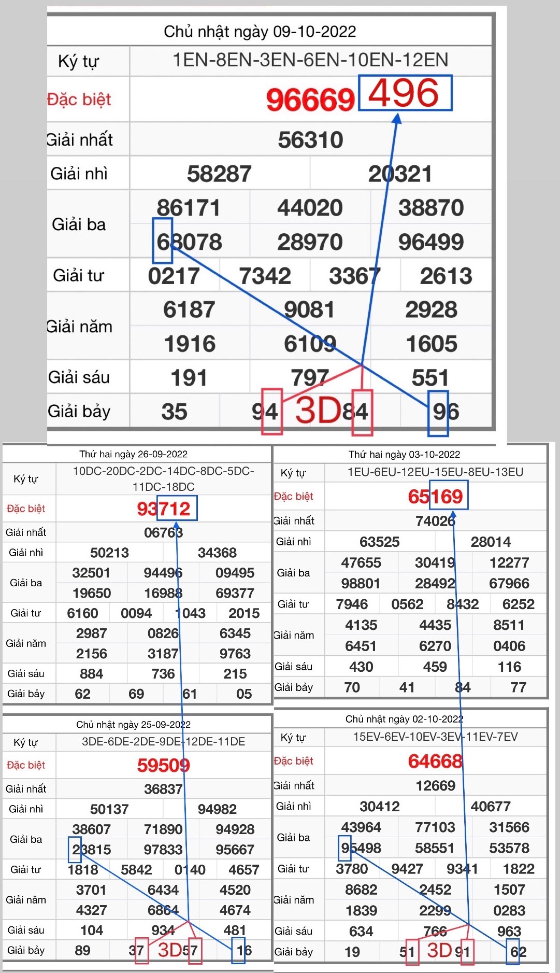Click the code string 1EU-6EU-12EU-15EU-8EU-13EU
This screenshot has height=973, width=560.
[435, 472]
